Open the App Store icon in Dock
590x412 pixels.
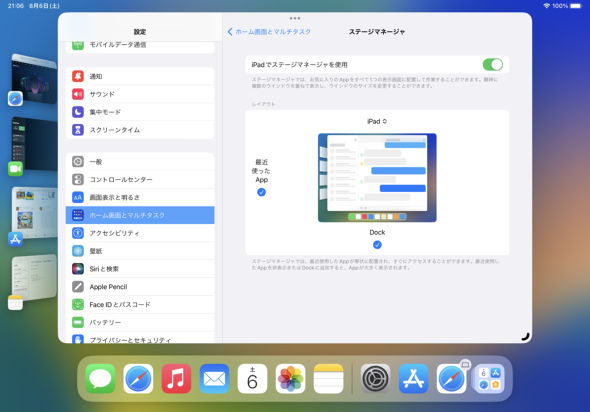click(413, 379)
